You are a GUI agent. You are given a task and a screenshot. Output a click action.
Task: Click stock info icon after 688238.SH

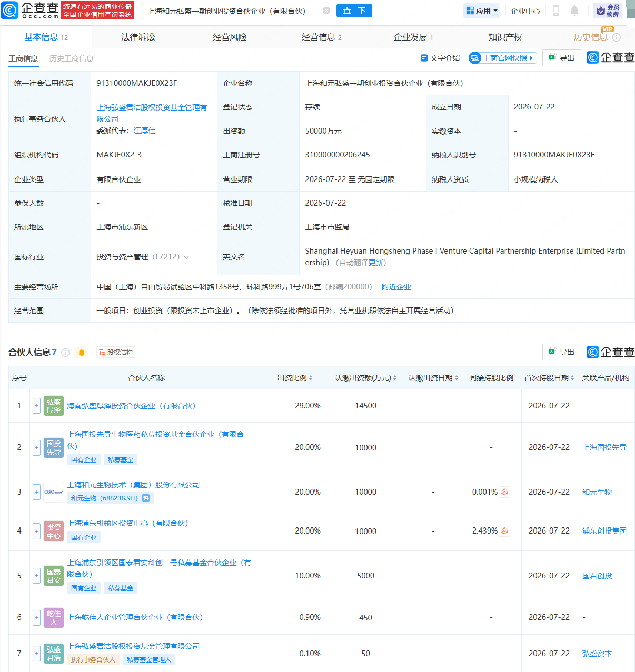[x=146, y=498]
